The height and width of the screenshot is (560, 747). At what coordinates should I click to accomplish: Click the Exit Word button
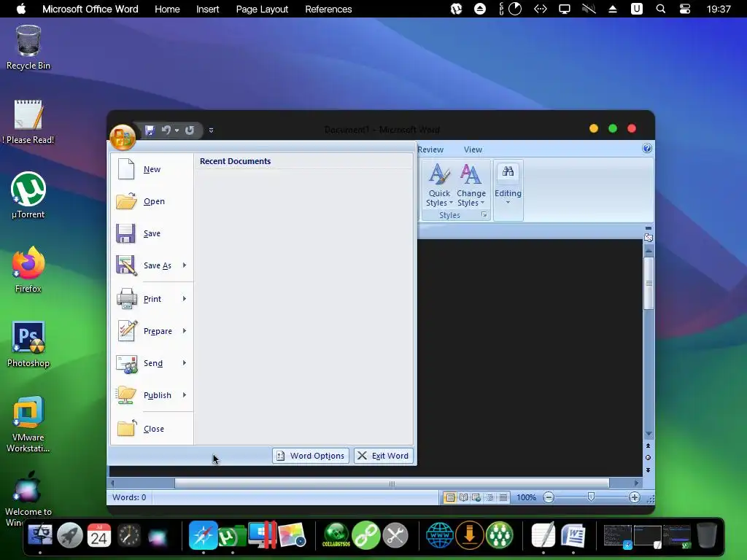(x=384, y=456)
